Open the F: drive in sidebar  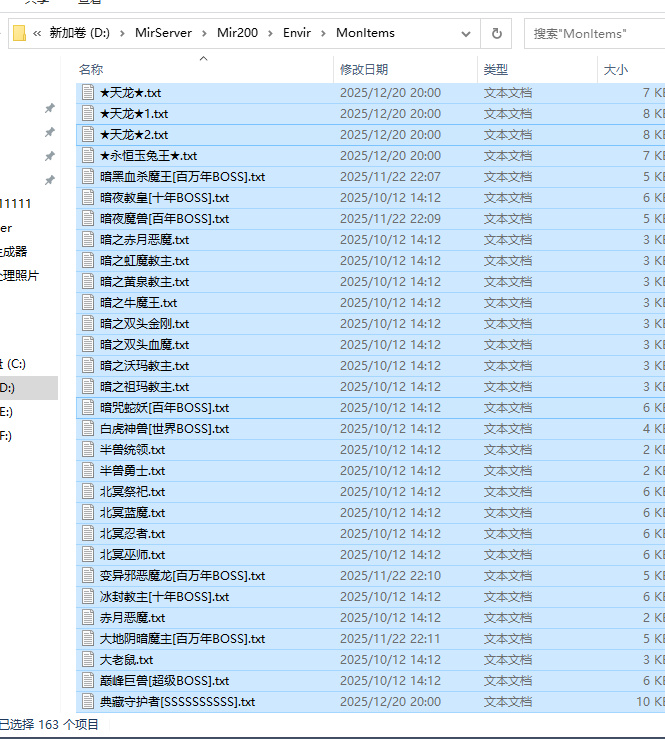click(x=6, y=436)
